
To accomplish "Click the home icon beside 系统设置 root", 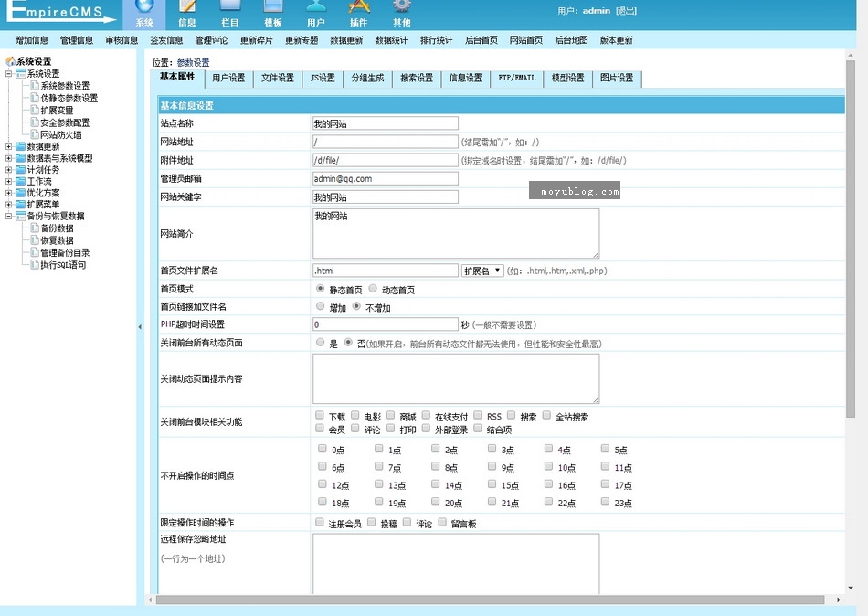I will click(x=10, y=61).
